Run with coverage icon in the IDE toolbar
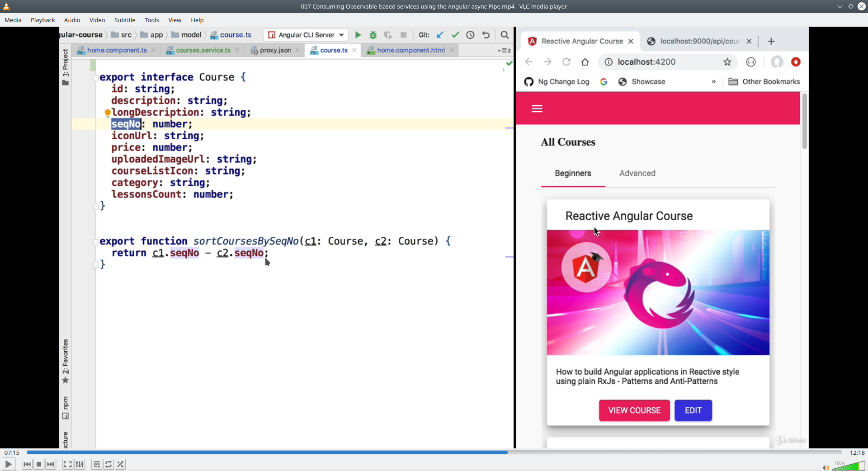Image resolution: width=868 pixels, height=471 pixels. [x=388, y=35]
